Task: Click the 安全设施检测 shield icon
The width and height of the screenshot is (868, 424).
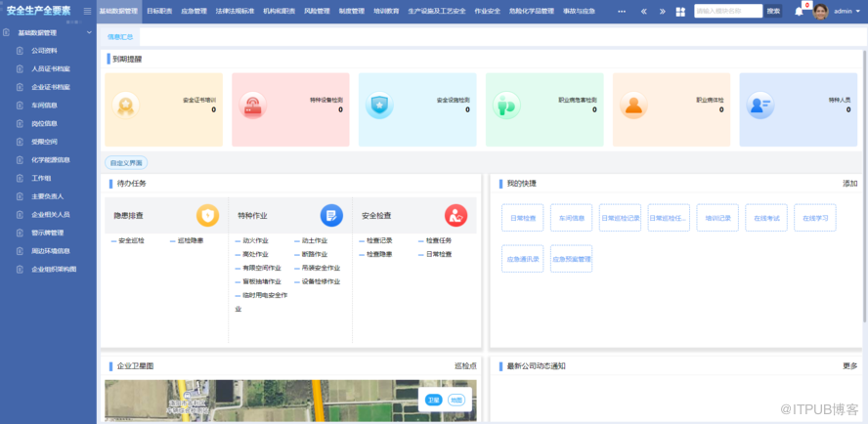Action: point(379,106)
